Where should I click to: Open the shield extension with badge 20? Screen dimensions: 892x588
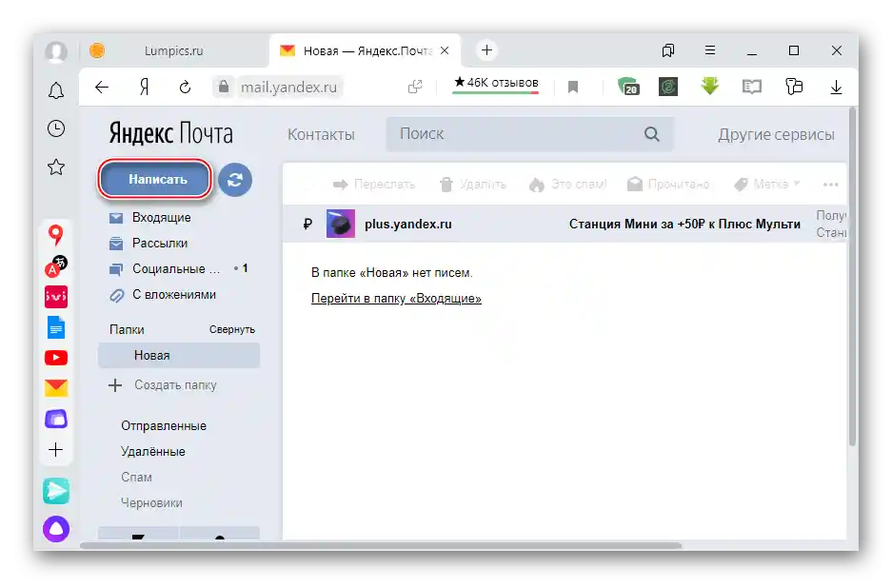tap(627, 87)
